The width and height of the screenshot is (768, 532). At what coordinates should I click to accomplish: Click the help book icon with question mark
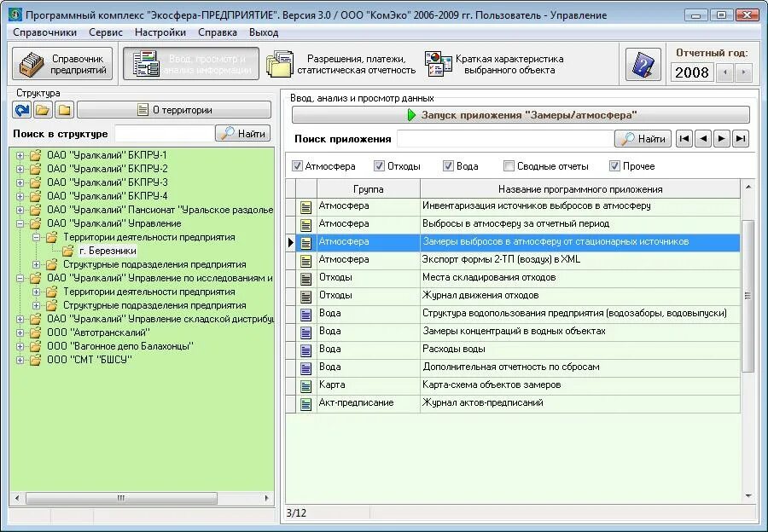tap(643, 64)
